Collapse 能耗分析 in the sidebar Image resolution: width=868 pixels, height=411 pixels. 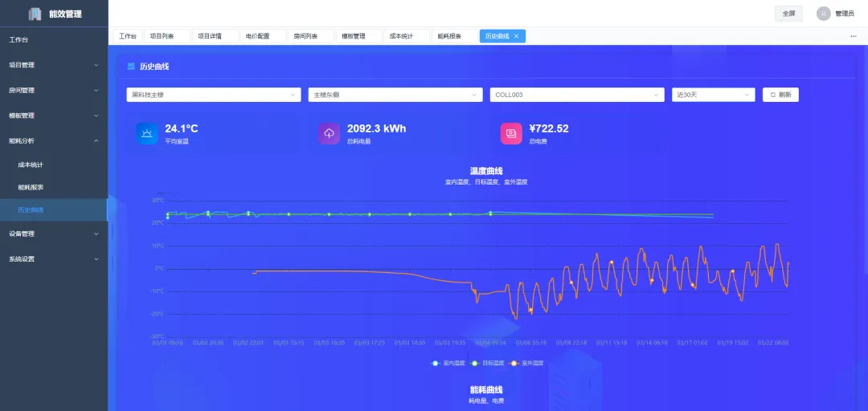pos(54,141)
